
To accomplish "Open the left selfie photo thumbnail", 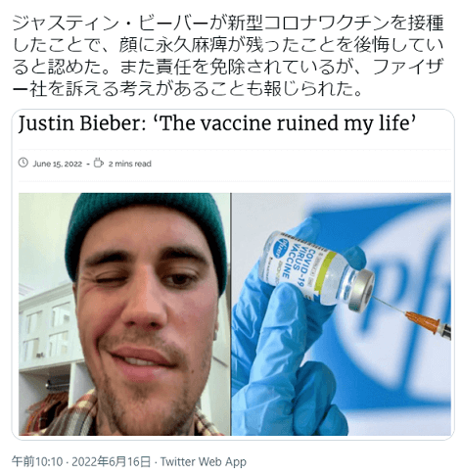I will (x=124, y=314).
